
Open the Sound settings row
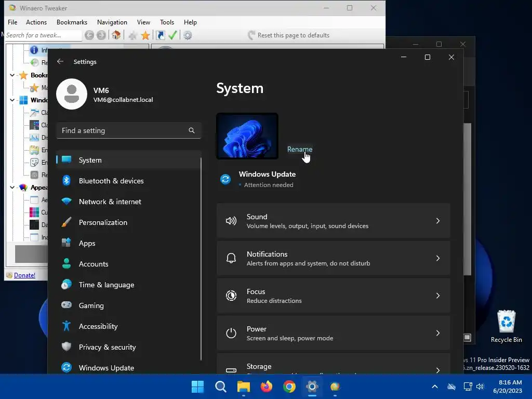[x=334, y=221]
